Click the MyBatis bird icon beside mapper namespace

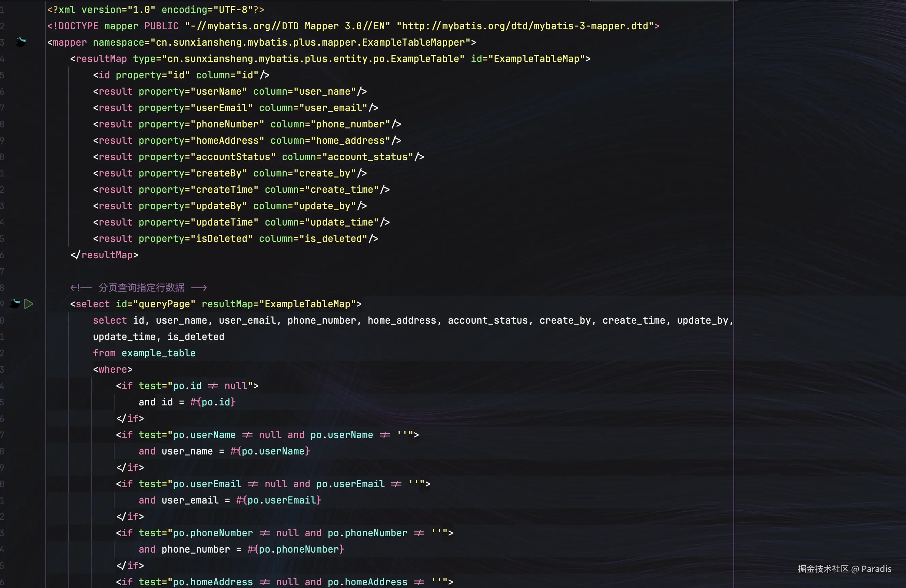click(21, 42)
